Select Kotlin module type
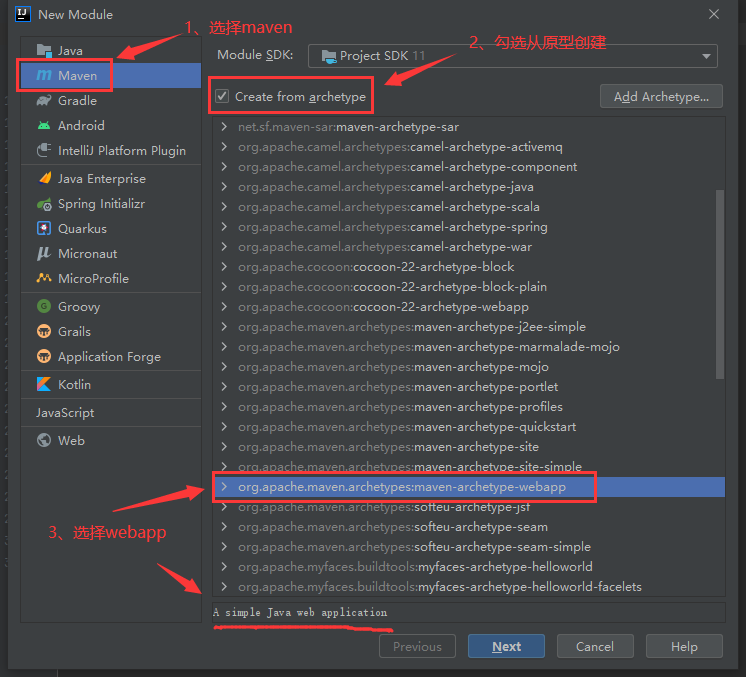Screen dimensions: 746x677 point(111,384)
